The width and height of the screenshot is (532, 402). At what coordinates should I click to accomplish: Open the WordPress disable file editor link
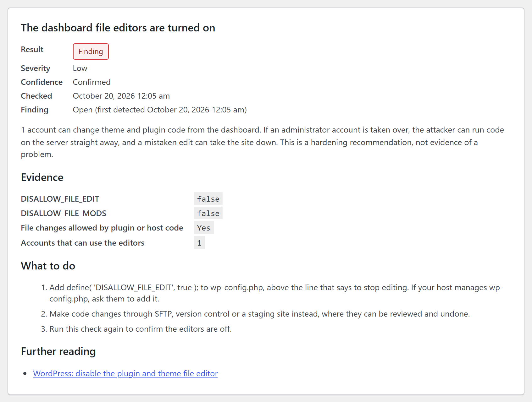(x=125, y=373)
